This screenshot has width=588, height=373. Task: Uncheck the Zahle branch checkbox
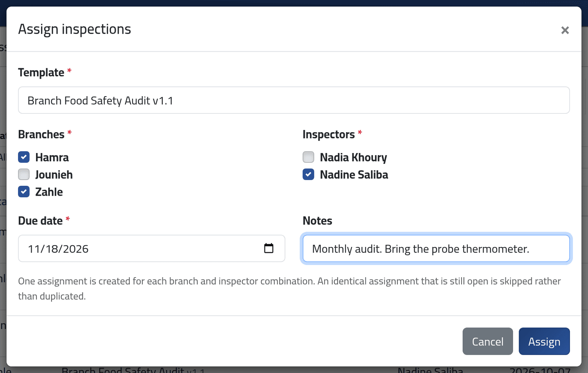pyautogui.click(x=24, y=192)
